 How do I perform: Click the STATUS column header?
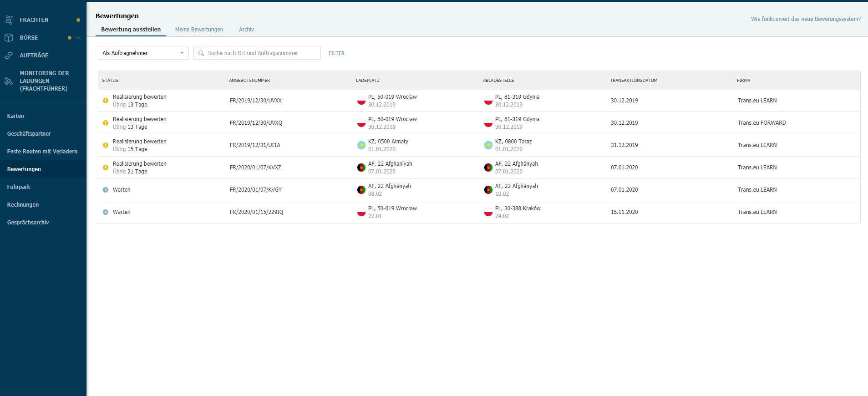coord(110,81)
